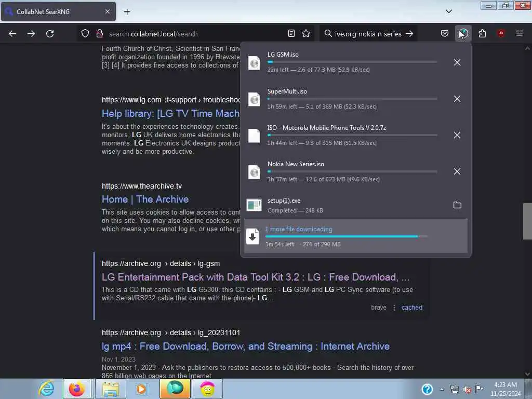Open site security padlock info

point(99,34)
